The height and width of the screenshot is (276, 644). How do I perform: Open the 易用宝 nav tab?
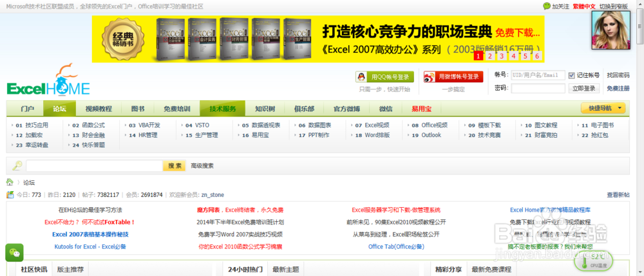(421, 109)
